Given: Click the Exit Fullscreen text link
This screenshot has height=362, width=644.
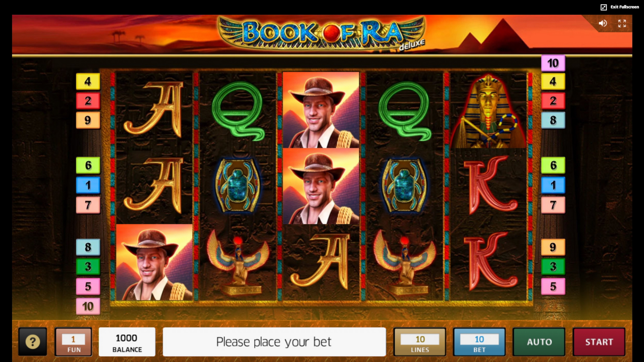Looking at the screenshot, I should 625,7.
